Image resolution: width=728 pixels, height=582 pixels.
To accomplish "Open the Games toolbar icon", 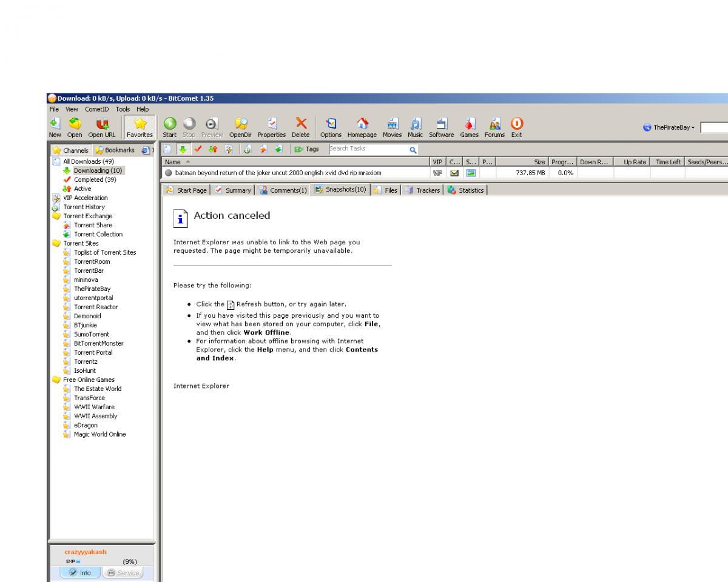I will coord(470,127).
